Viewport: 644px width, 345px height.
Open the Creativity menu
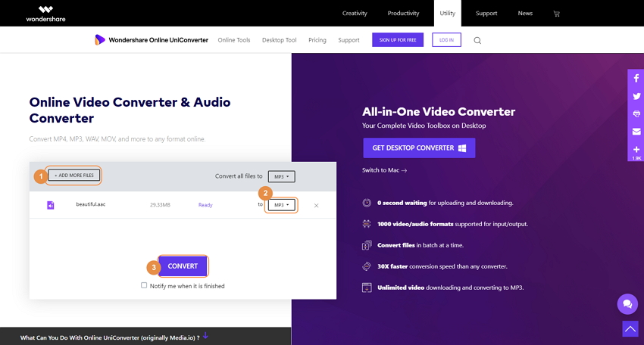pos(355,13)
